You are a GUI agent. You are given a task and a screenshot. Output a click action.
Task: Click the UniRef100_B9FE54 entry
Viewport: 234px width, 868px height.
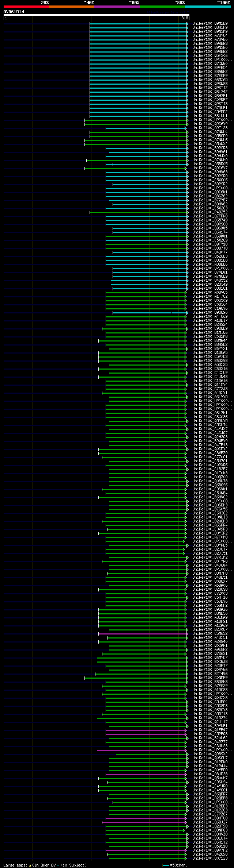210,68
